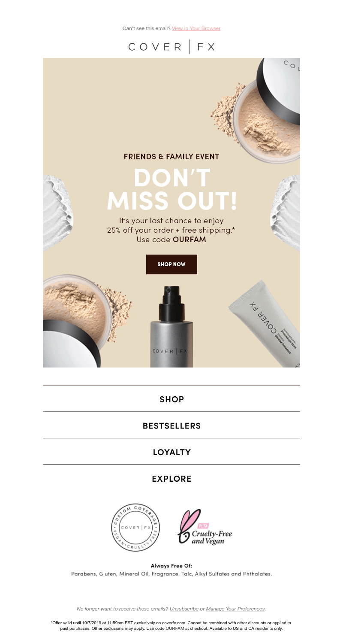This screenshot has height=644, width=343.
Task: Open the EXPLORE menu item
Action: point(171,478)
